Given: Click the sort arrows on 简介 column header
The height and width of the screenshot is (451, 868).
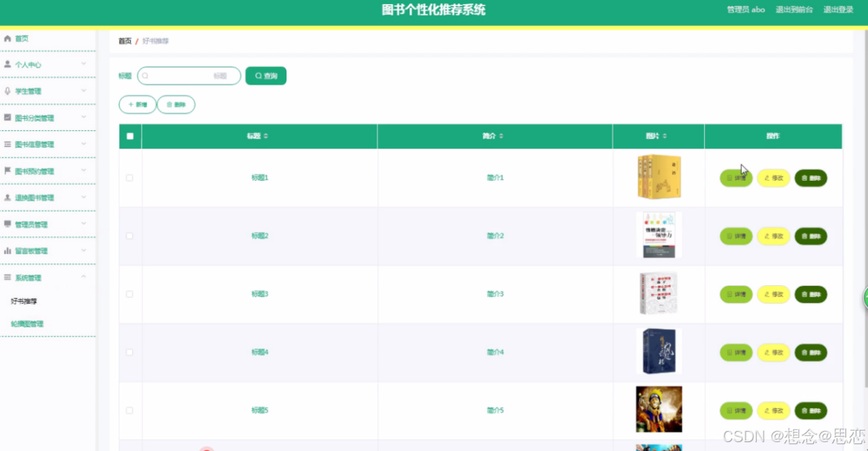Looking at the screenshot, I should pyautogui.click(x=501, y=136).
